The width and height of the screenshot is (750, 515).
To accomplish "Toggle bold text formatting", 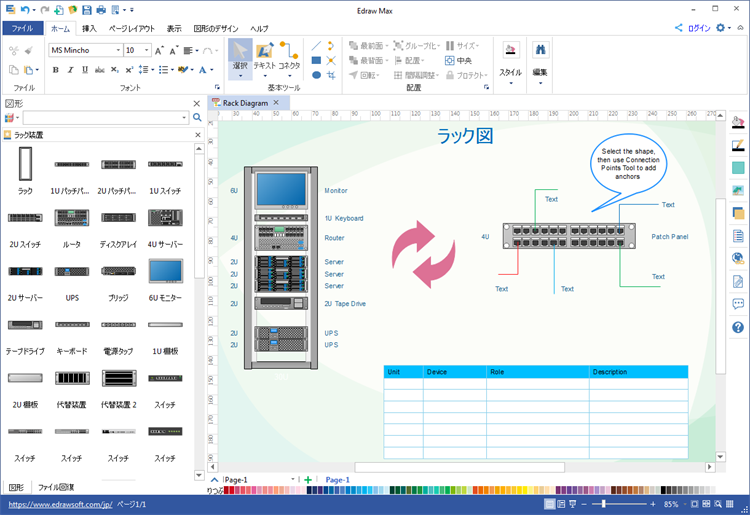I will (56, 70).
